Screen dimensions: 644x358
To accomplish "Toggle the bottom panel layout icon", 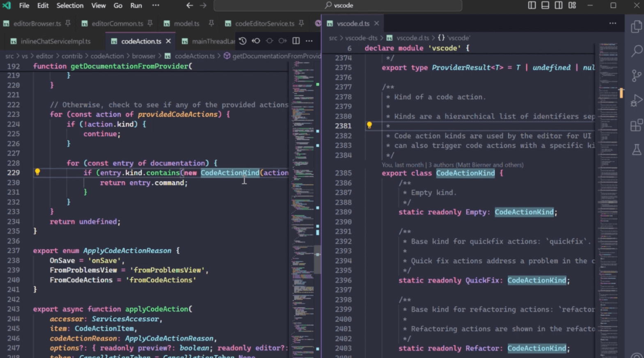I will (x=545, y=5).
